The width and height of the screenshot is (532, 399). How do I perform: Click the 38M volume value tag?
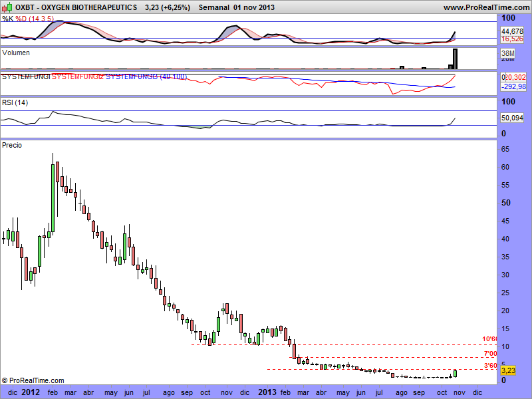click(508, 53)
